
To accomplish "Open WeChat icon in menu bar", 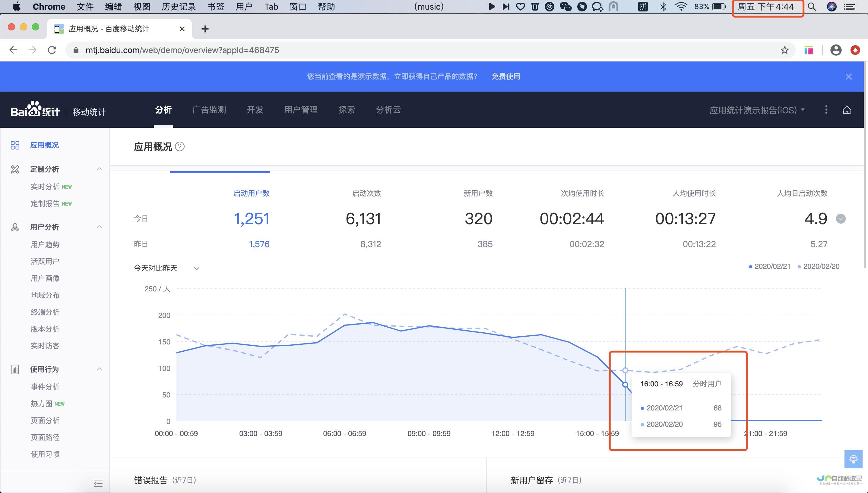I will 565,6.
